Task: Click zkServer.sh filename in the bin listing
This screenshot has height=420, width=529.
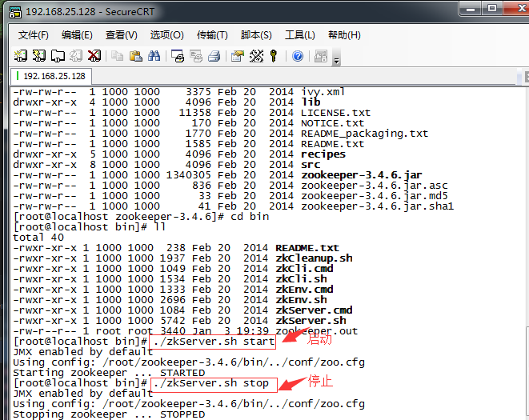Action: tap(311, 321)
